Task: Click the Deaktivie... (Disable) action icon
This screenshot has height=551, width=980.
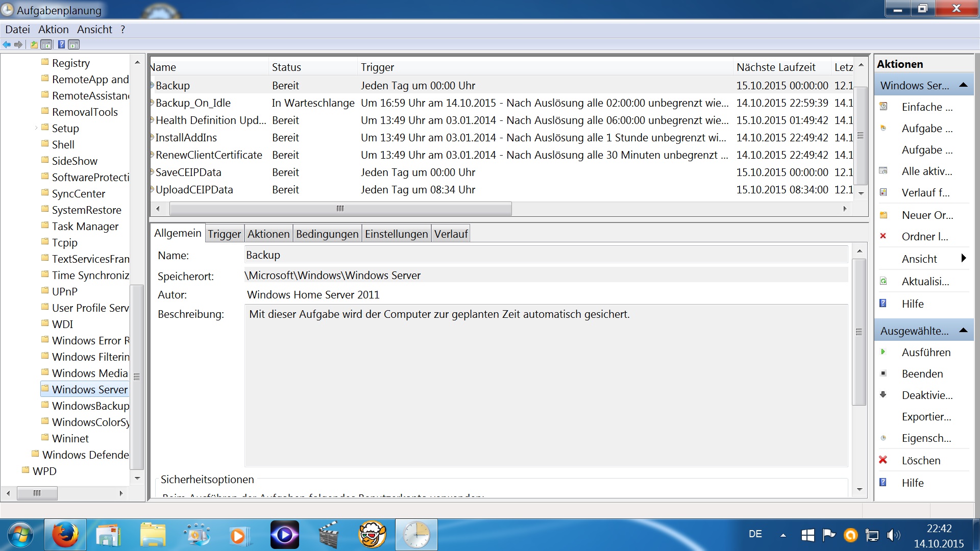Action: (885, 395)
